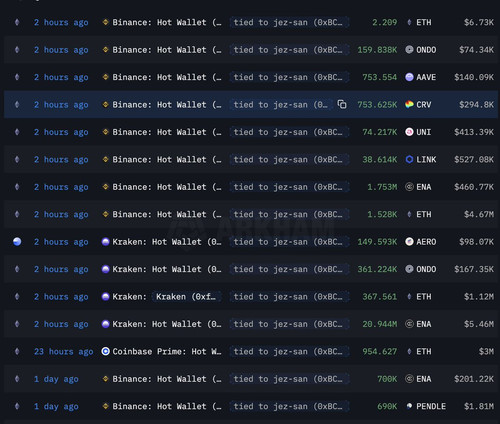Copy address icon in the CRV row
Viewport: 500px width, 424px height.
tap(342, 104)
